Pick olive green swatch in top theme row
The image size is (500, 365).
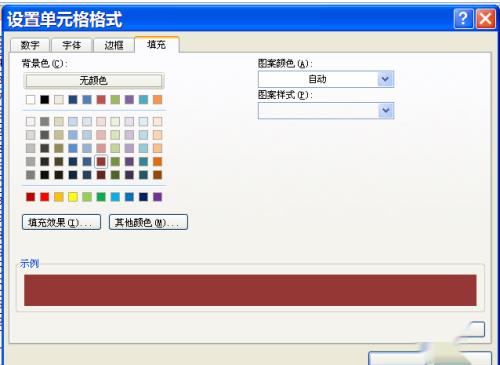click(x=115, y=99)
